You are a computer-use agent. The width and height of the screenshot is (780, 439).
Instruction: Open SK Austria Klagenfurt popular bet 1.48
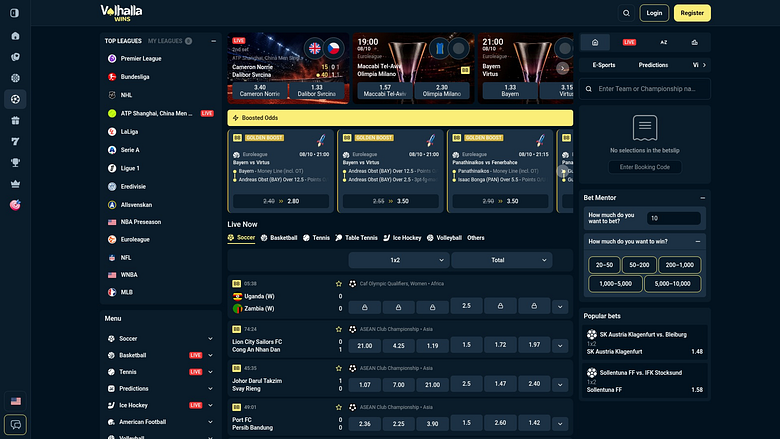coord(645,343)
